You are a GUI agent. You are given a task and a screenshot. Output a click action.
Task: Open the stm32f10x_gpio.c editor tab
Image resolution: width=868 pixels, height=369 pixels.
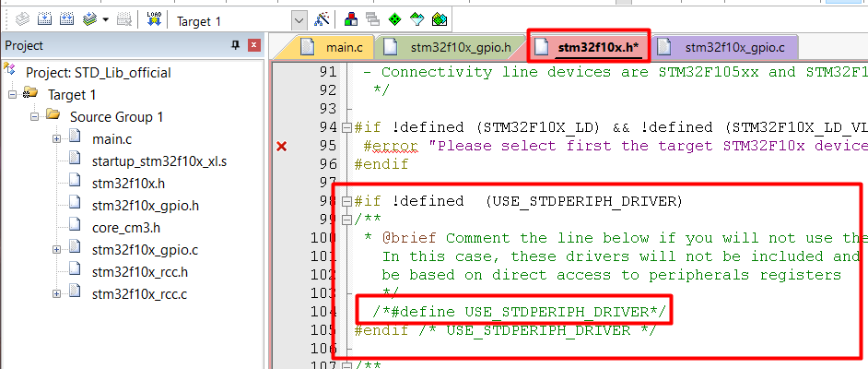pyautogui.click(x=725, y=48)
